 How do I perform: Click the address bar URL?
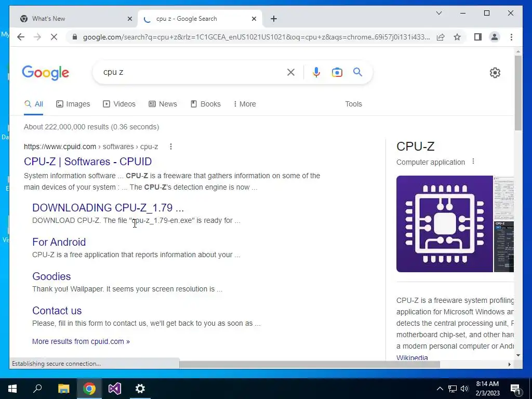tap(256, 37)
